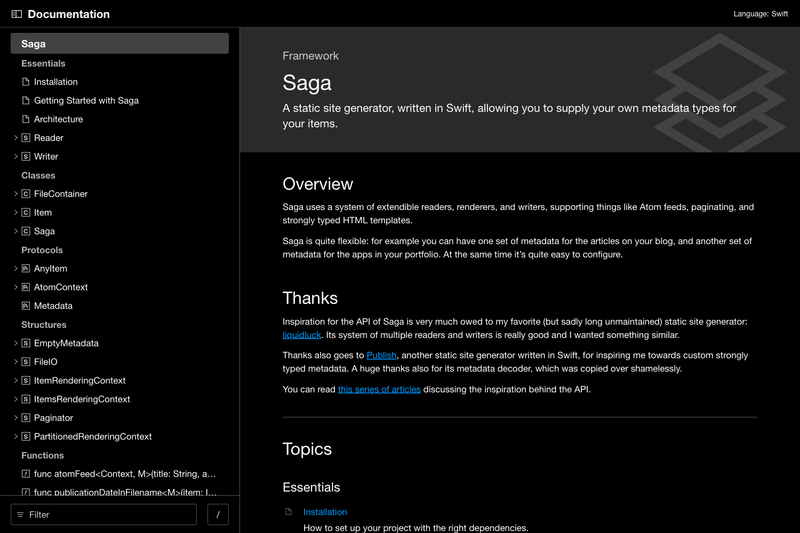Open the Architecture article
This screenshot has height=533, width=800.
tap(58, 119)
